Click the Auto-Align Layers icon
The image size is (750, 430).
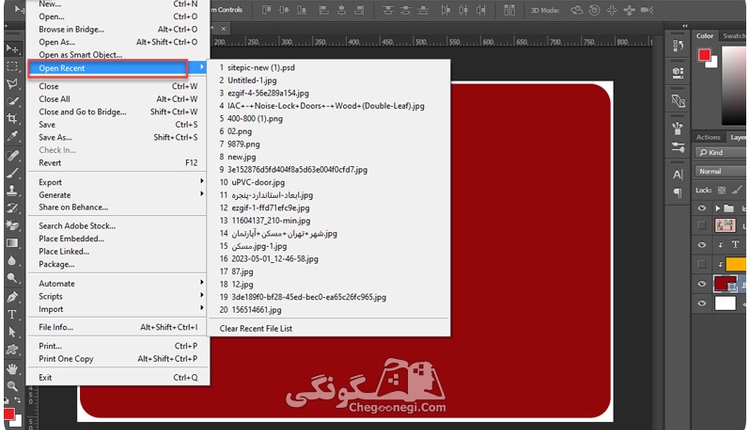[x=509, y=10]
